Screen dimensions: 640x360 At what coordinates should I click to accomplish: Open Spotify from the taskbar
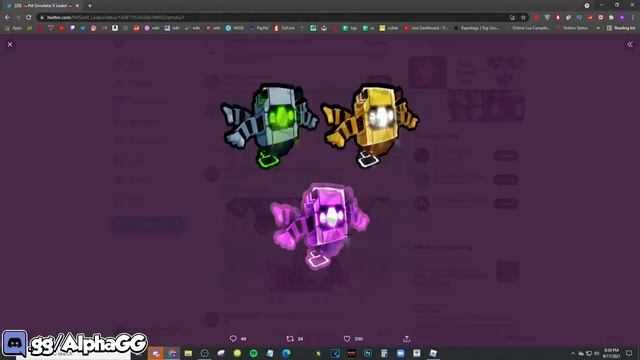coord(253,353)
